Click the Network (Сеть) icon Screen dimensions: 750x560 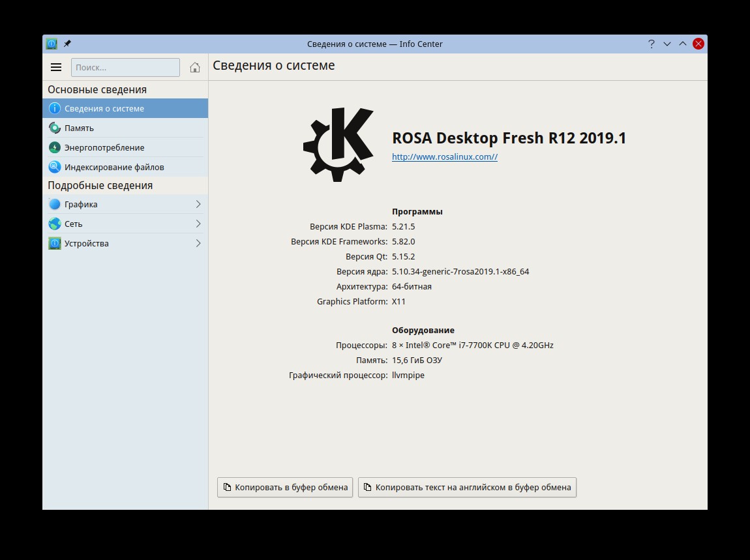pyautogui.click(x=55, y=224)
